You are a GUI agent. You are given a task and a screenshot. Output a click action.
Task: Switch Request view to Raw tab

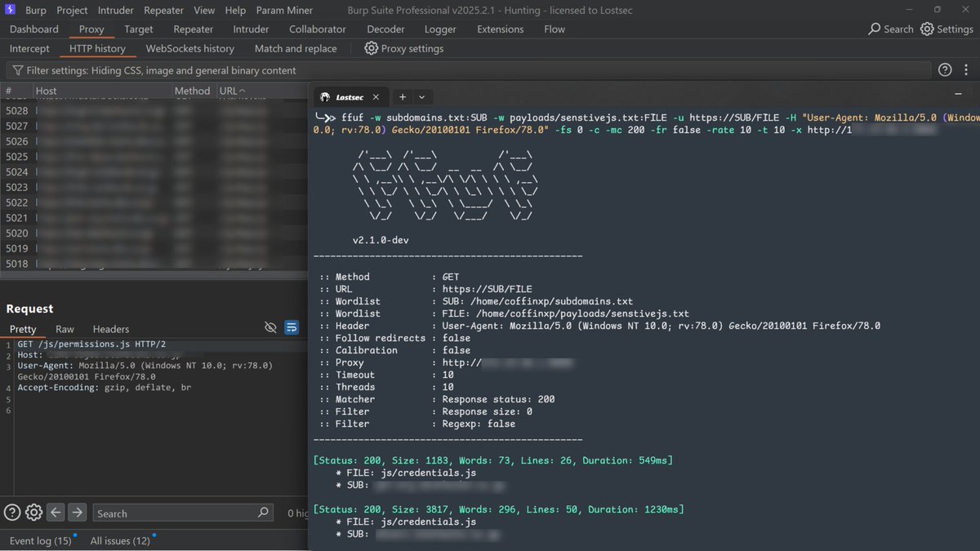[65, 329]
